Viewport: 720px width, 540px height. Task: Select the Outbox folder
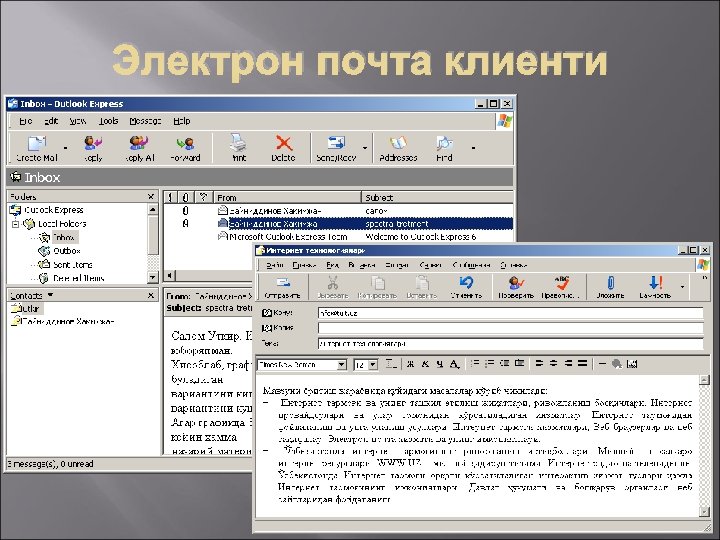(x=60, y=251)
